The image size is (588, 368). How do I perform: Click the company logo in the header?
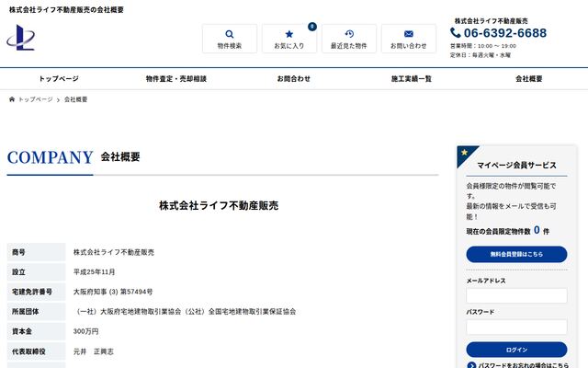(x=20, y=38)
